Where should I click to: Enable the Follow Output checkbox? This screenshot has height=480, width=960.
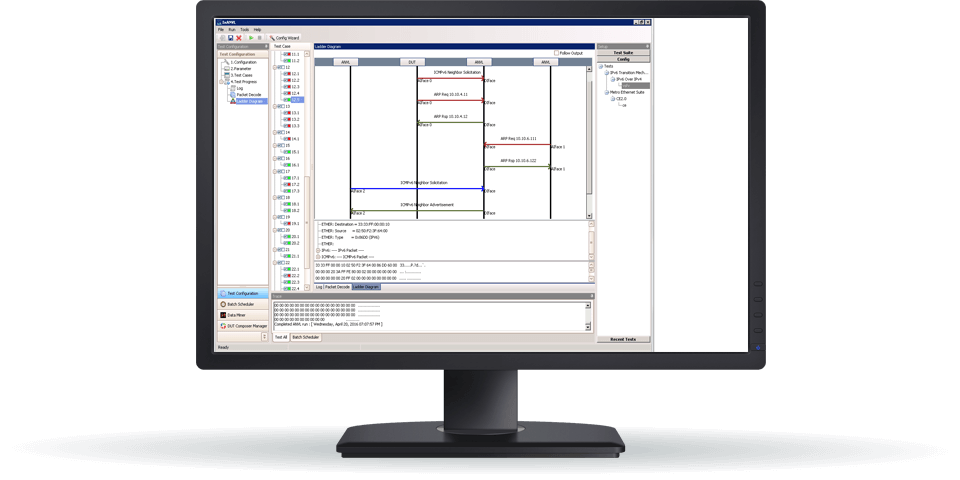(x=557, y=53)
